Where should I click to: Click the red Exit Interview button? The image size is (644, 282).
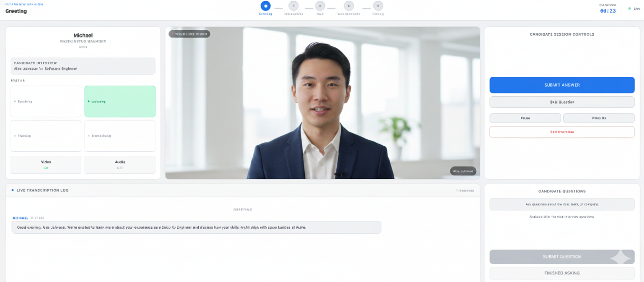562,132
